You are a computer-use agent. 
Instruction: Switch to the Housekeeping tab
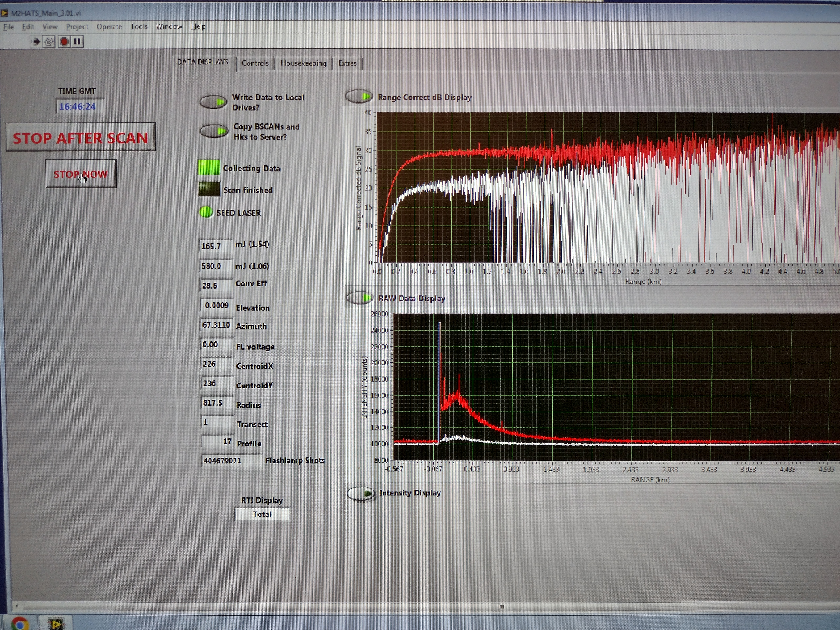tap(303, 63)
